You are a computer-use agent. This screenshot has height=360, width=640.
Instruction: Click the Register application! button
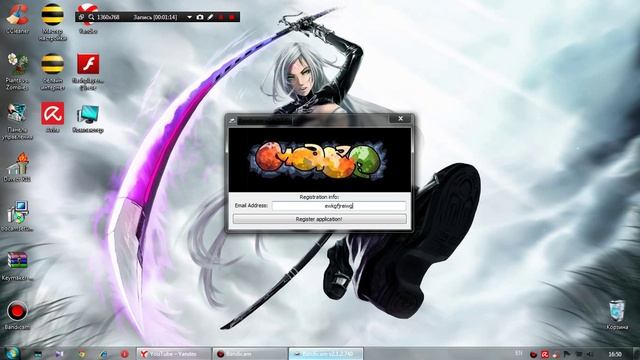[x=320, y=219]
